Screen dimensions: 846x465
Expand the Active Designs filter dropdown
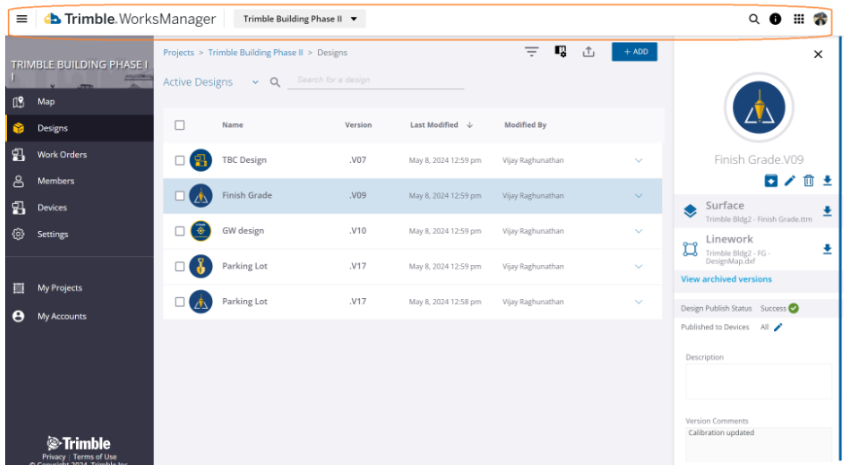255,82
